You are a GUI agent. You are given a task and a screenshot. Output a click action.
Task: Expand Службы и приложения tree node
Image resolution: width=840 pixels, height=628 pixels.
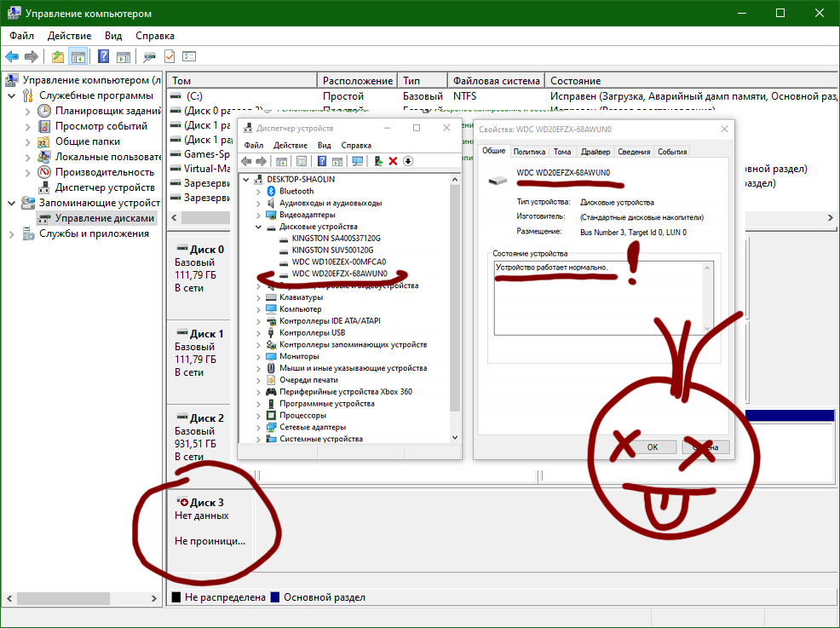point(12,234)
